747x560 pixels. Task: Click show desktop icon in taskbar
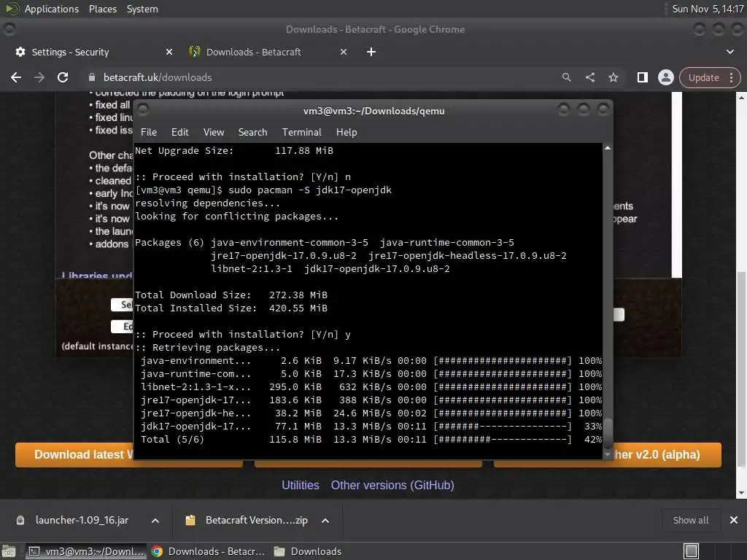pyautogui.click(x=8, y=551)
